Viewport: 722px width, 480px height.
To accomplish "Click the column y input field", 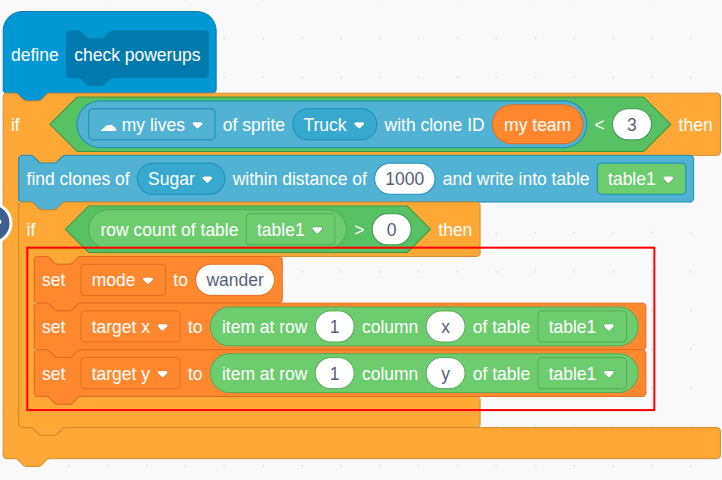I will pyautogui.click(x=445, y=374).
